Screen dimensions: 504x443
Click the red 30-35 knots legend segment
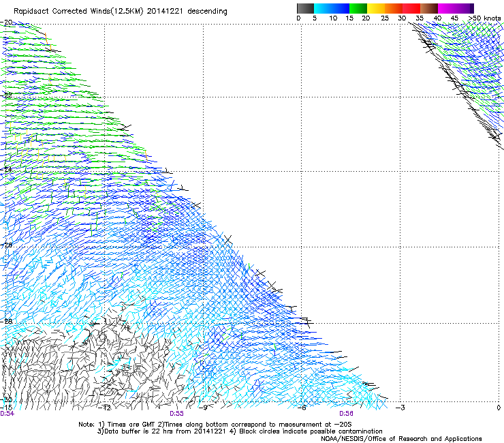point(411,8)
